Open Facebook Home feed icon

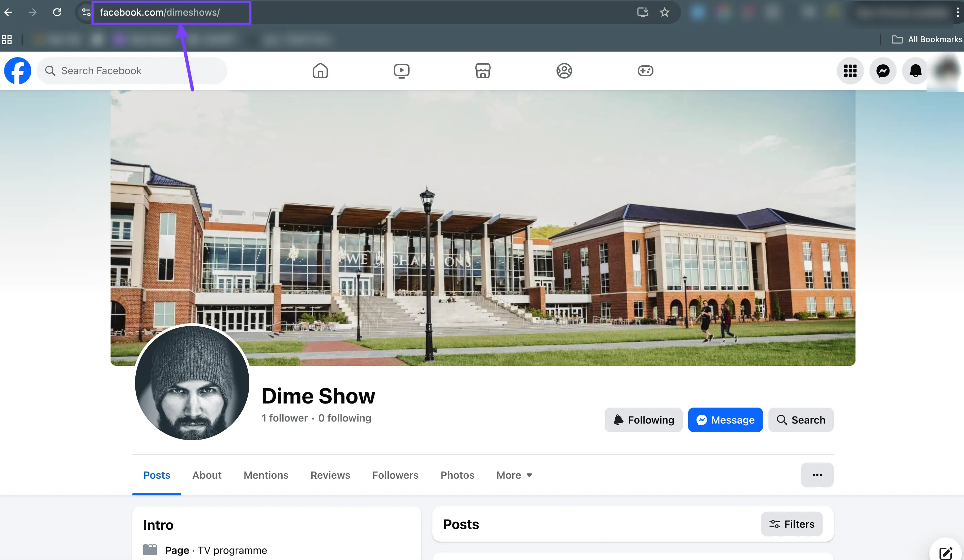(x=320, y=71)
